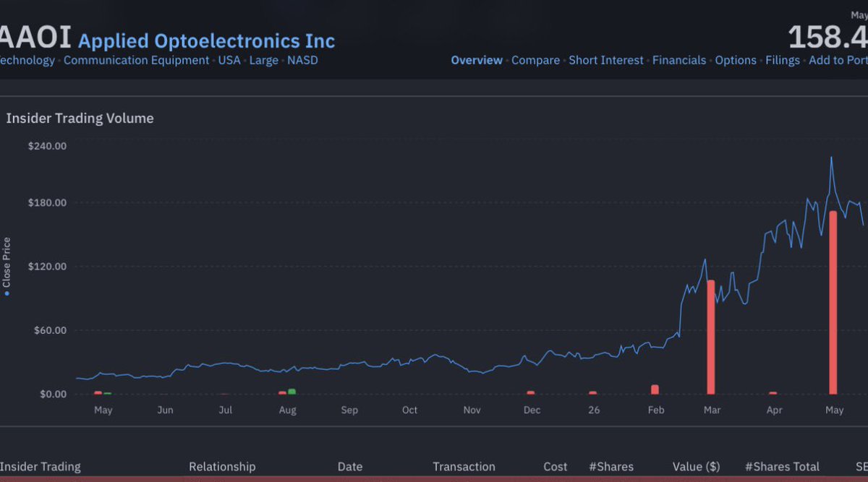Click the green insider buy bar in August
The image size is (868, 482).
292,392
